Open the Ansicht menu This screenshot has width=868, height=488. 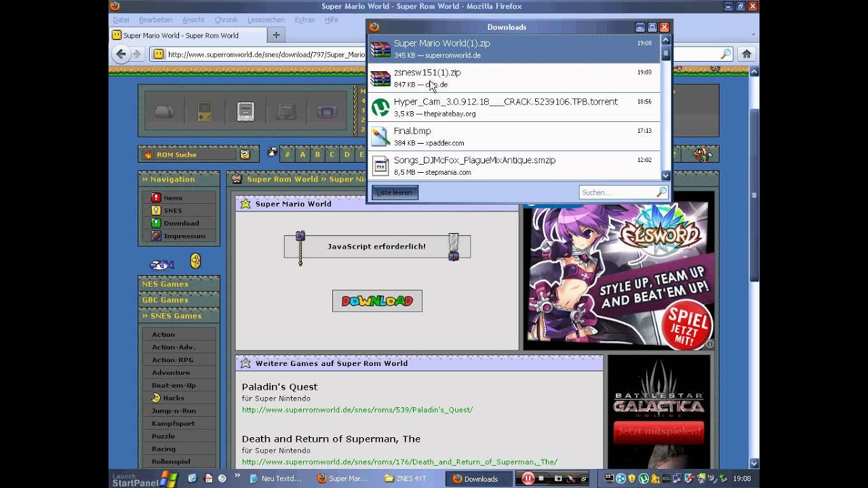tap(193, 20)
